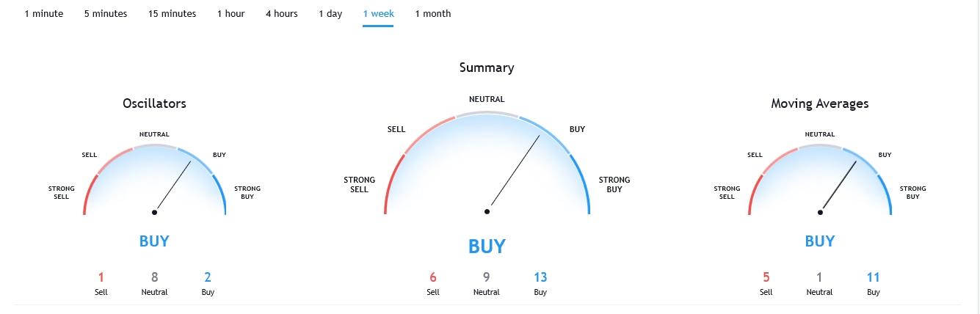Open the 1 month timeframe tab

[x=432, y=14]
